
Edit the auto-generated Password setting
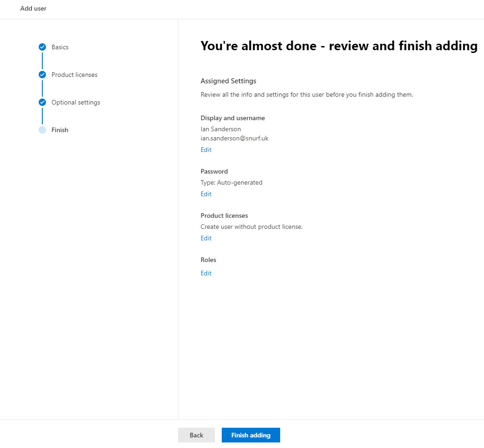tap(206, 194)
